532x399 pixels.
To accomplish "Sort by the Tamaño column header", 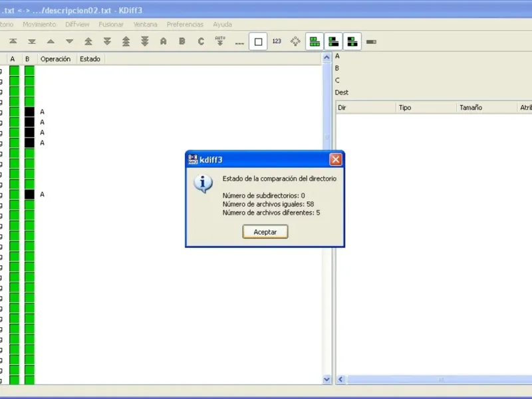I will [487, 108].
